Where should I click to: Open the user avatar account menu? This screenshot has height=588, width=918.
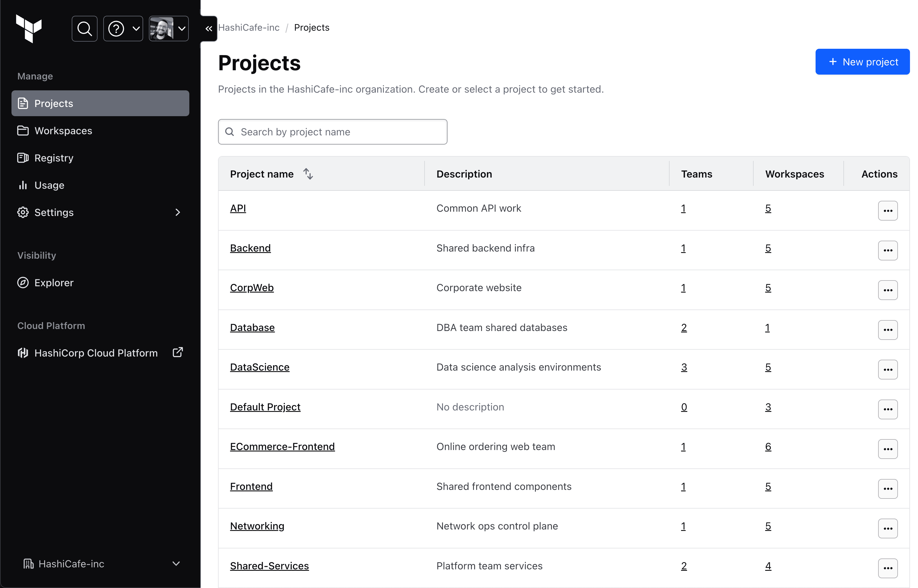[168, 29]
